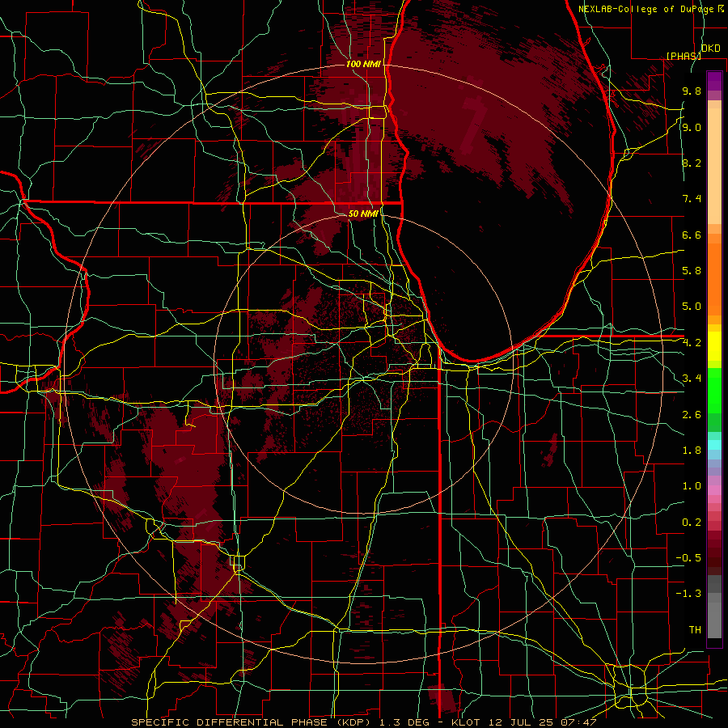Click the 5.0 legend value

pyautogui.click(x=692, y=307)
